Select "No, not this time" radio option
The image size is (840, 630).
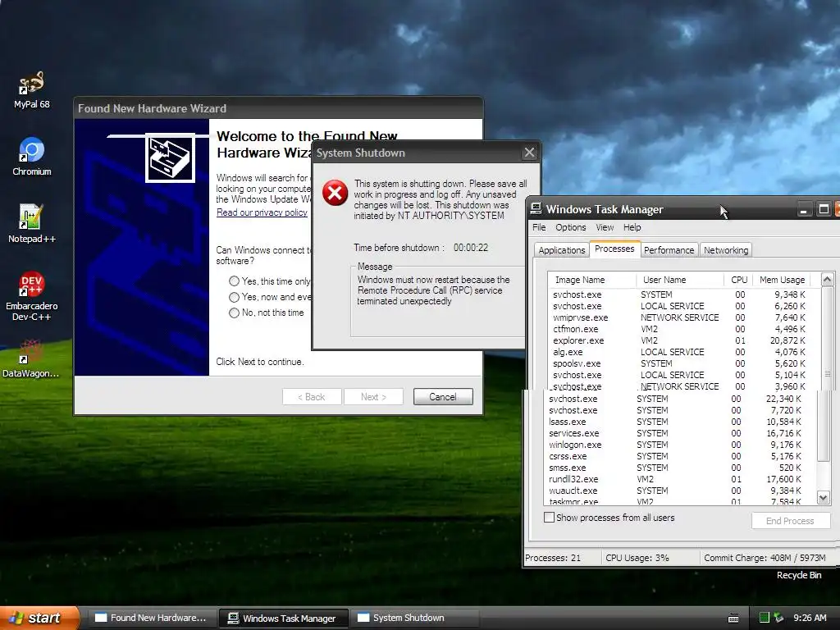coord(234,313)
